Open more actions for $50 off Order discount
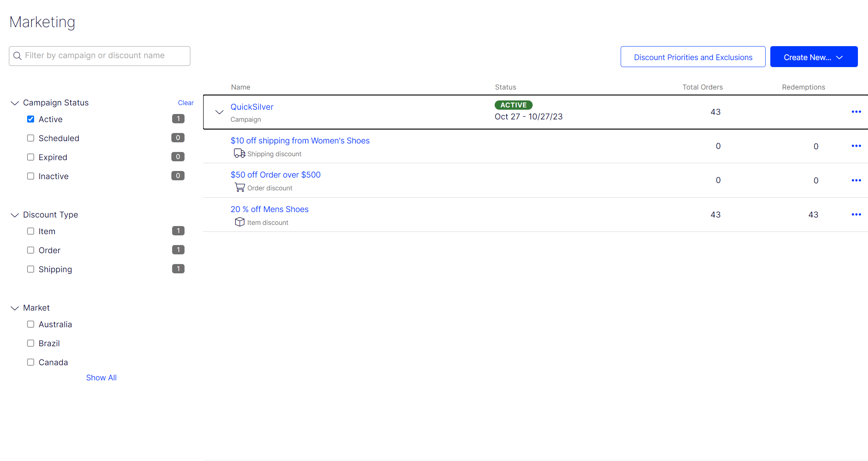This screenshot has height=461, width=868. (856, 180)
